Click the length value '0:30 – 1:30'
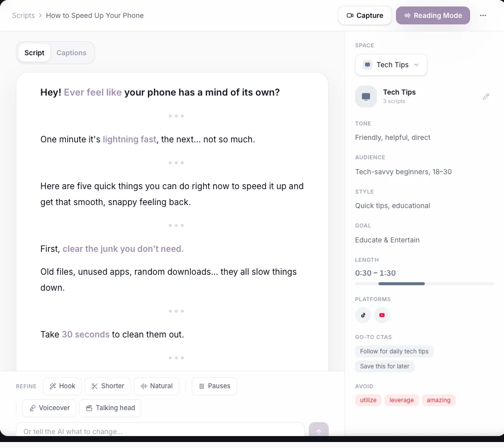The width and height of the screenshot is (504, 448). [375, 273]
